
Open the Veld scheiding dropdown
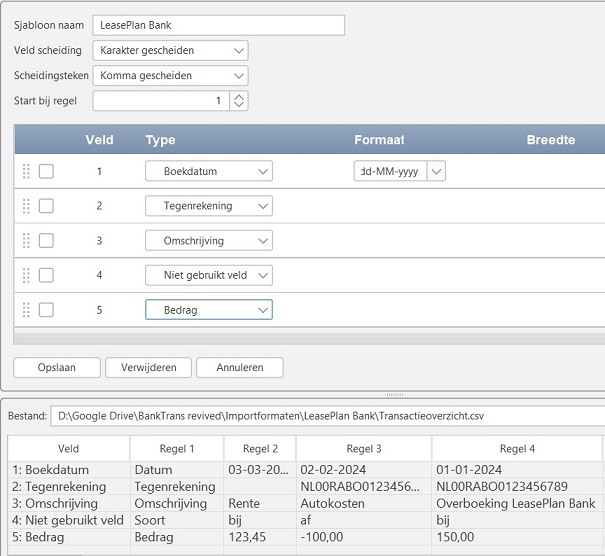click(170, 50)
